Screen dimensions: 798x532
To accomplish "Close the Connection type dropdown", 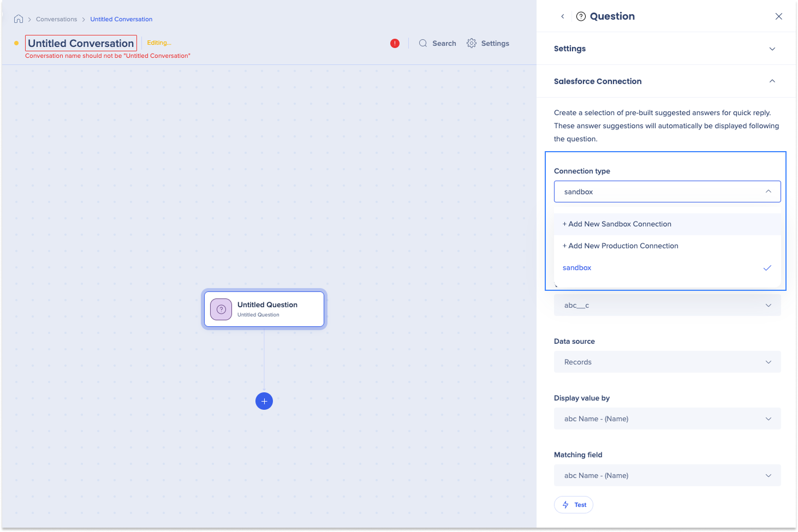I will 768,192.
